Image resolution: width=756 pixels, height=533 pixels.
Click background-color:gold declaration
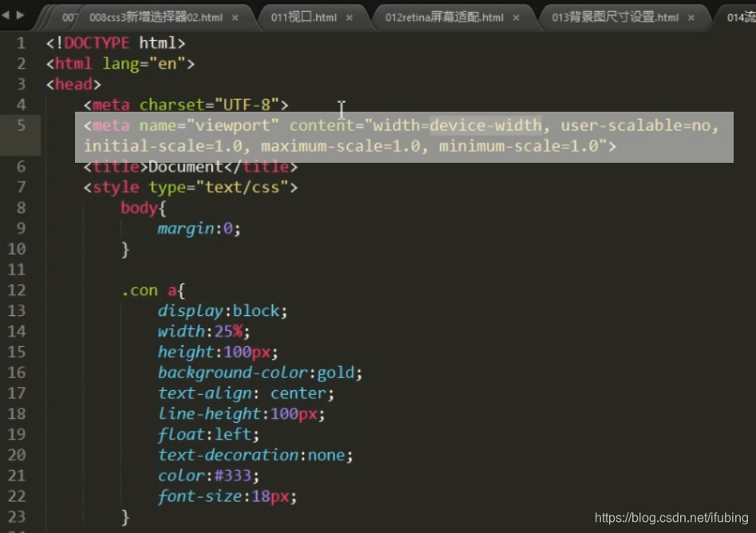[x=260, y=373]
